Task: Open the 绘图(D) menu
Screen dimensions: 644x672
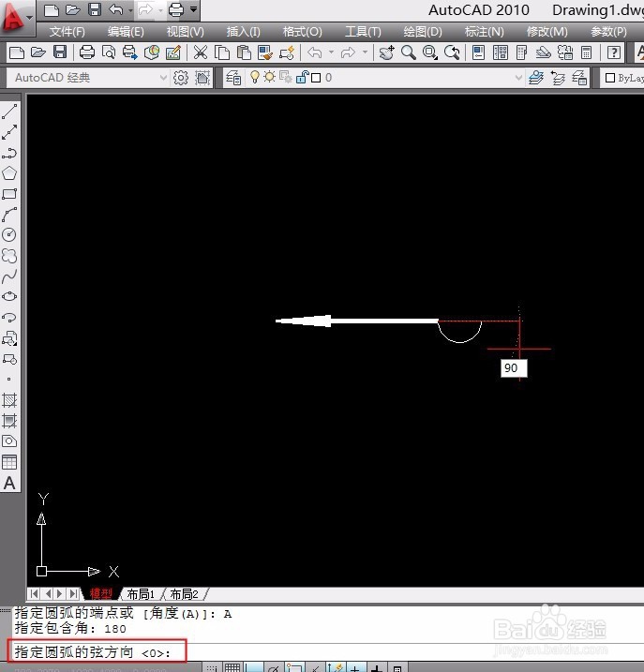Action: coord(423,32)
